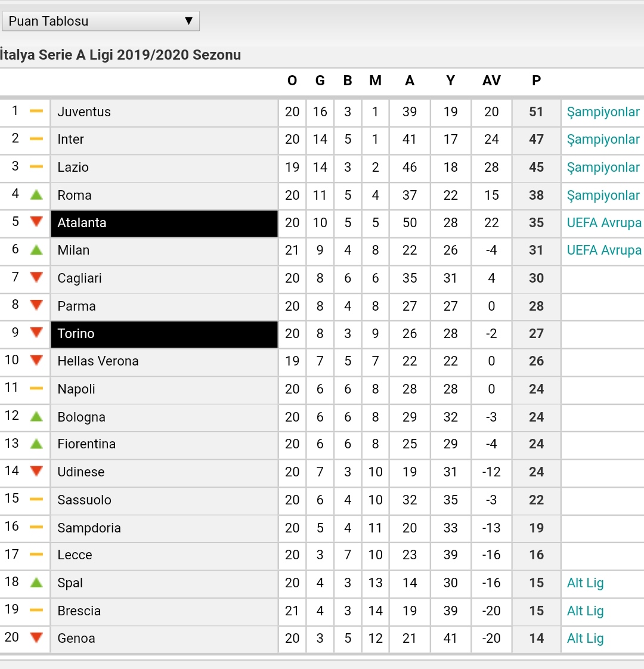Click the dropdown arrow beside Puan Tablosu
The height and width of the screenshot is (669, 644).
(x=188, y=21)
